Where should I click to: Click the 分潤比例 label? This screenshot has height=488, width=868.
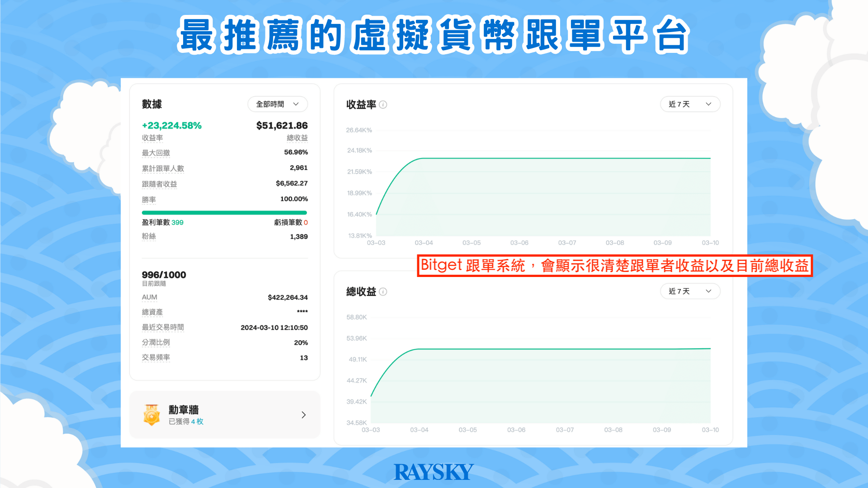point(156,343)
